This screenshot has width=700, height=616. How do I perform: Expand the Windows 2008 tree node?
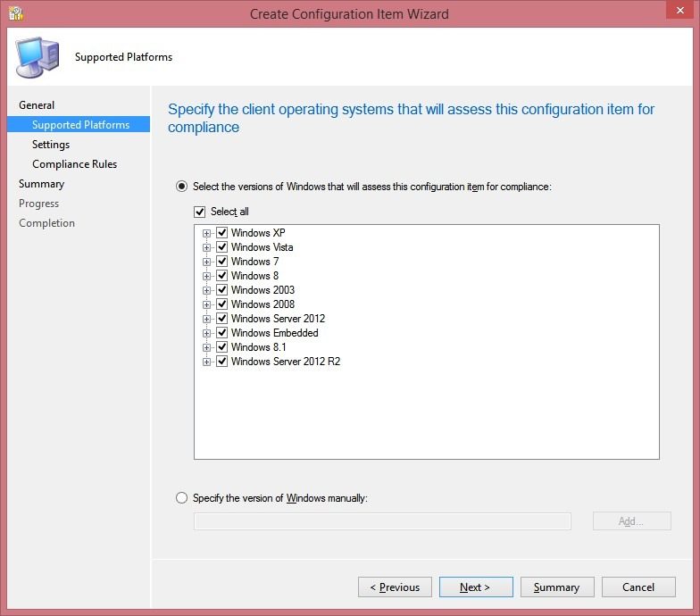tap(206, 305)
